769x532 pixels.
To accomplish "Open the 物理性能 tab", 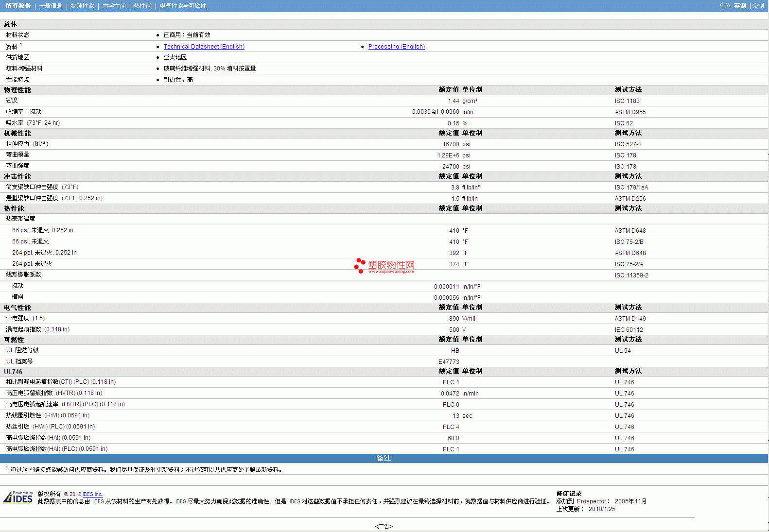I will [82, 6].
